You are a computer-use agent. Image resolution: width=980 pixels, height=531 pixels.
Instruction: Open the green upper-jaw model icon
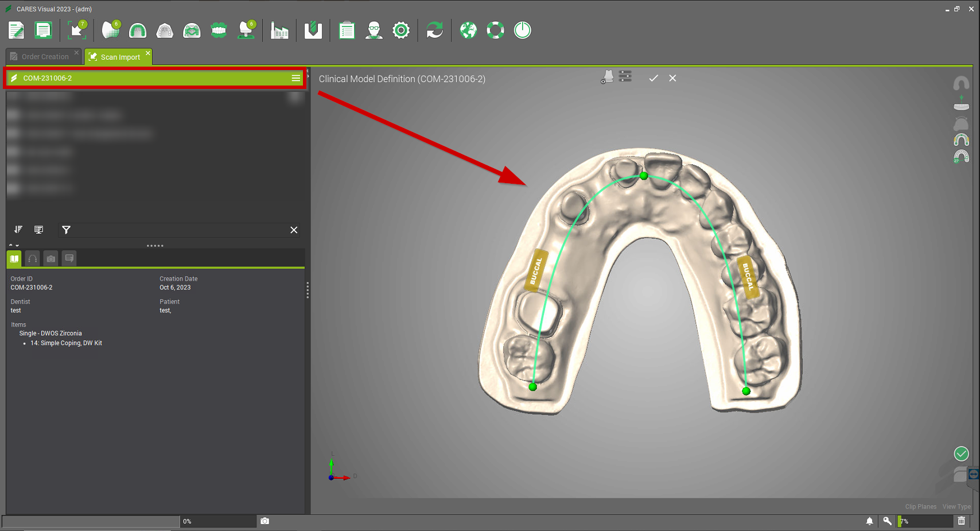[x=192, y=30]
